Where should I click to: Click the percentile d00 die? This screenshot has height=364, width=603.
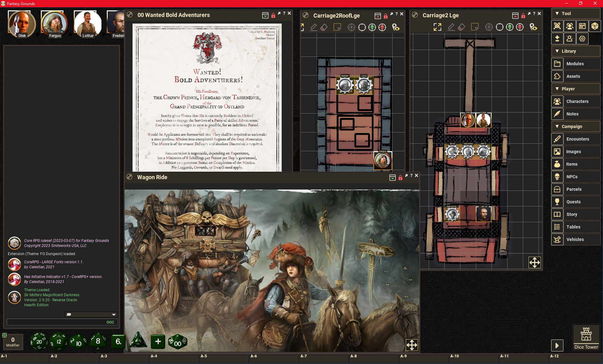(177, 342)
